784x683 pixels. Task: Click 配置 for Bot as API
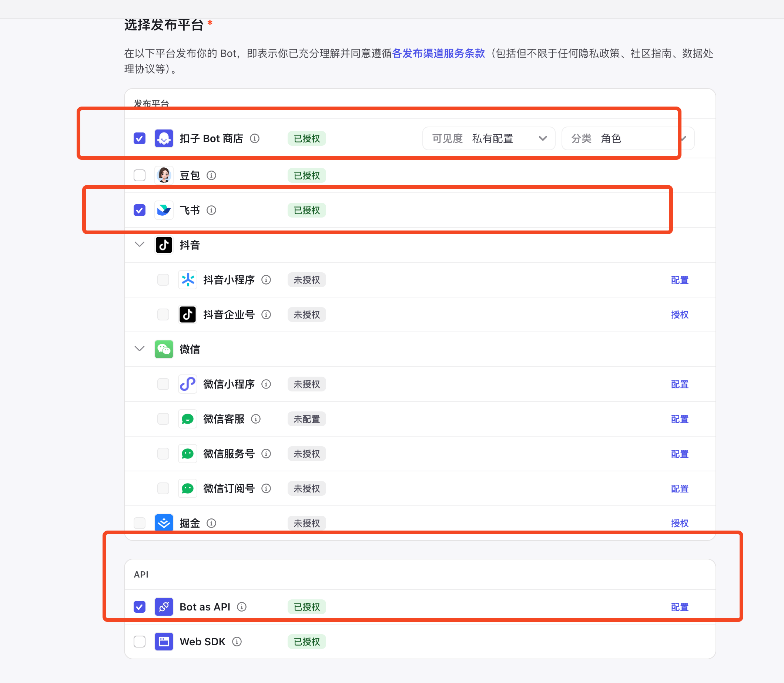point(680,607)
